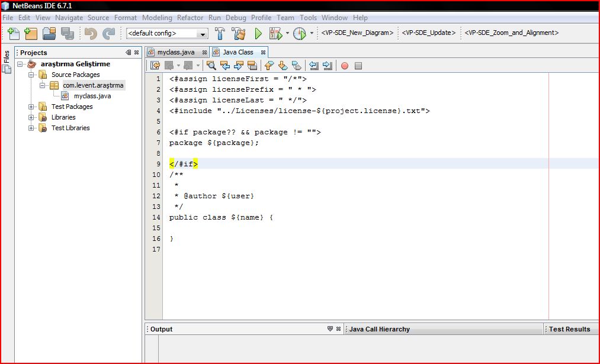Open the Source menu
Screen dimensions: 600x364
pos(98,18)
